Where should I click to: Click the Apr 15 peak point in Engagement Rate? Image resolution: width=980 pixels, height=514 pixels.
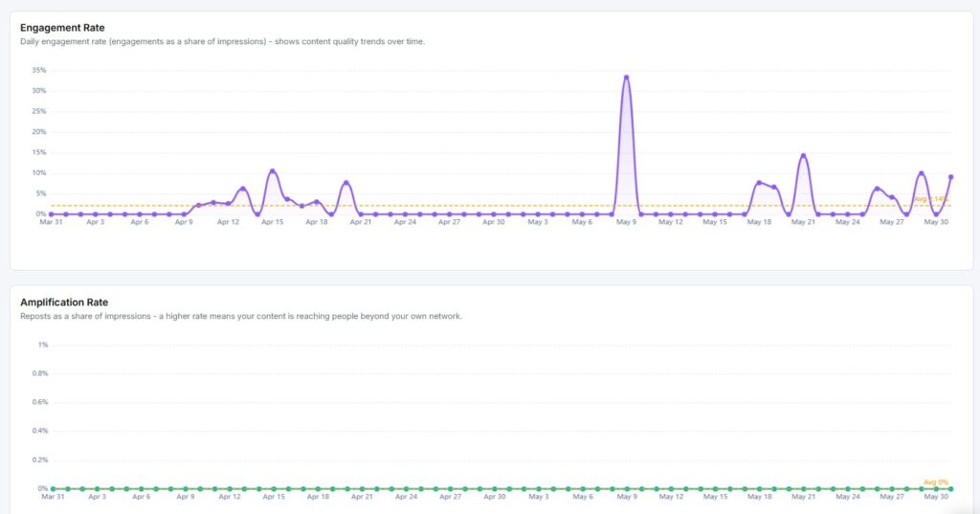coord(273,170)
